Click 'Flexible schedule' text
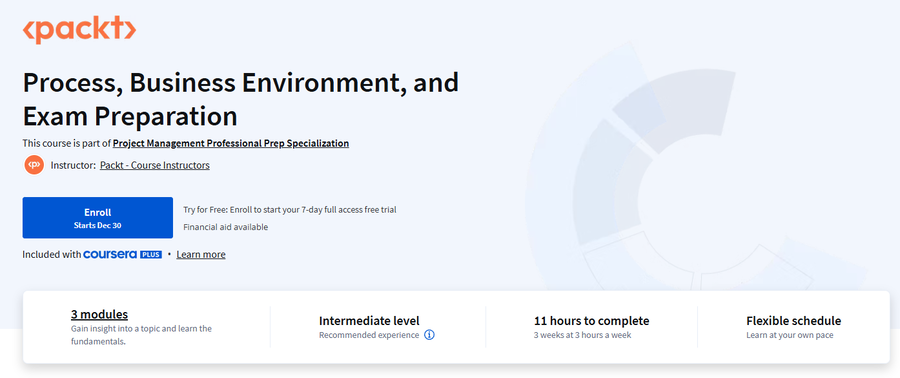The width and height of the screenshot is (900, 378). tap(794, 321)
